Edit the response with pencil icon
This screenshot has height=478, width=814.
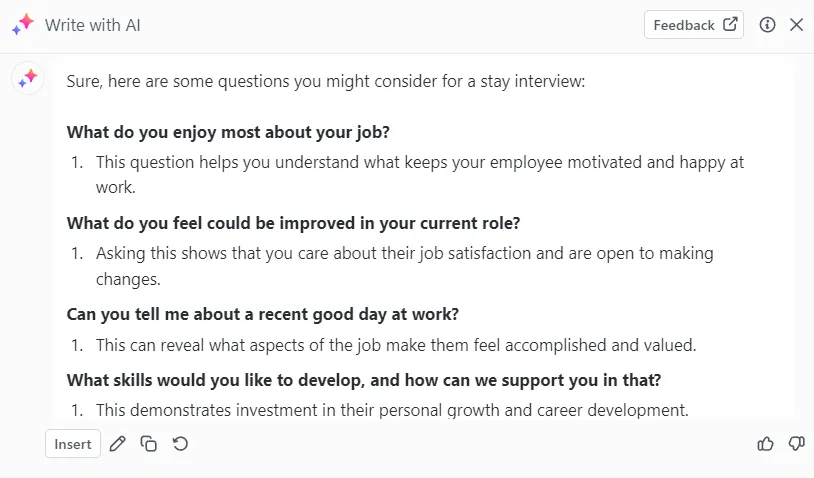[118, 444]
